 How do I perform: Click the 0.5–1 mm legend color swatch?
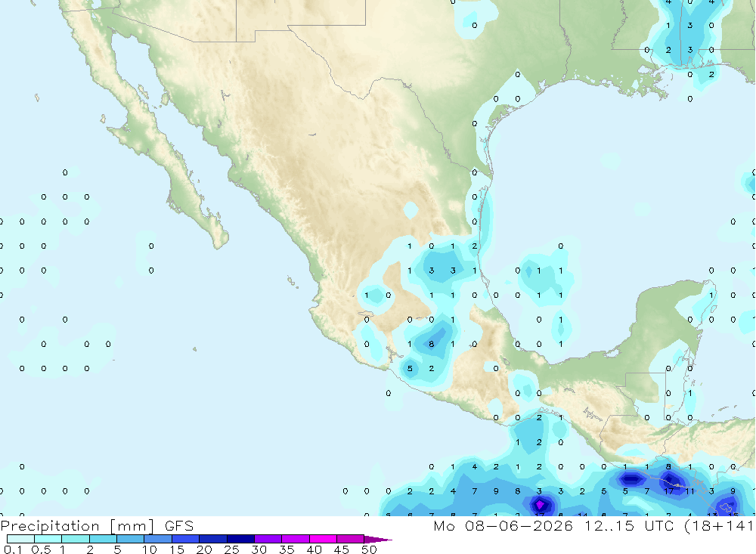point(48,539)
